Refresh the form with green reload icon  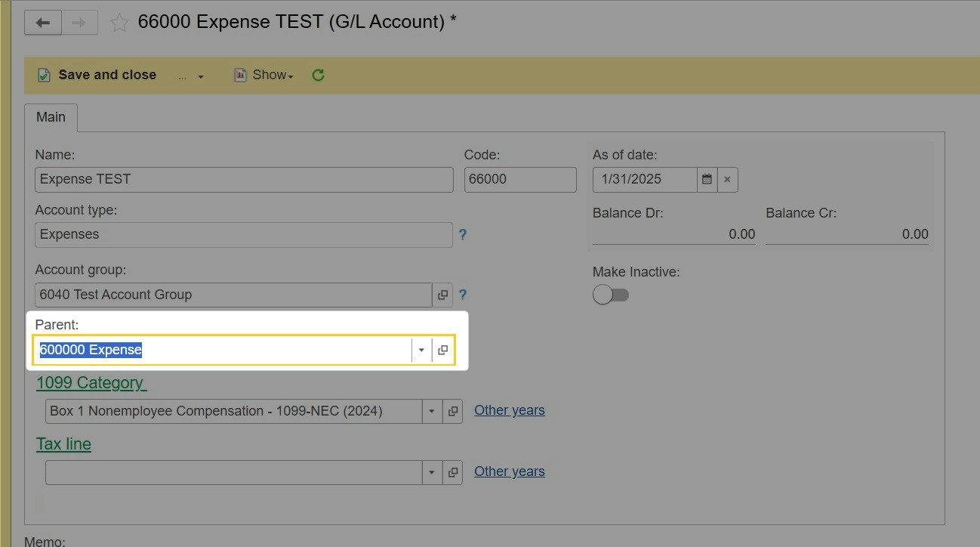click(x=319, y=75)
